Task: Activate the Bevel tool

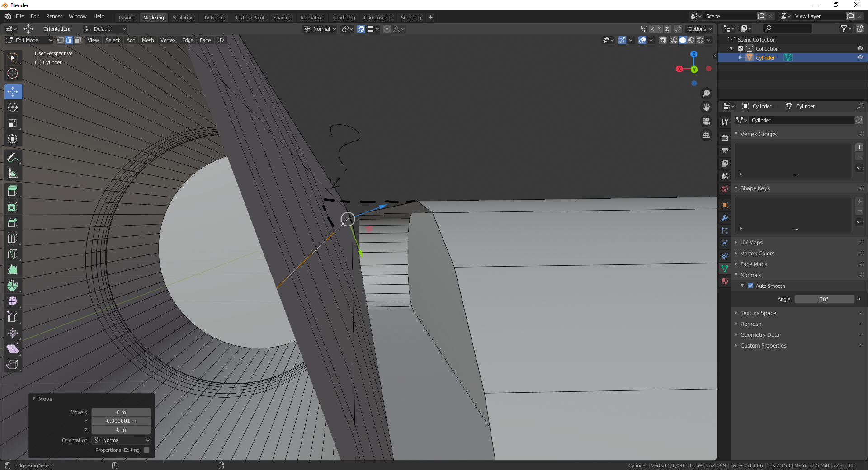Action: pyautogui.click(x=13, y=222)
